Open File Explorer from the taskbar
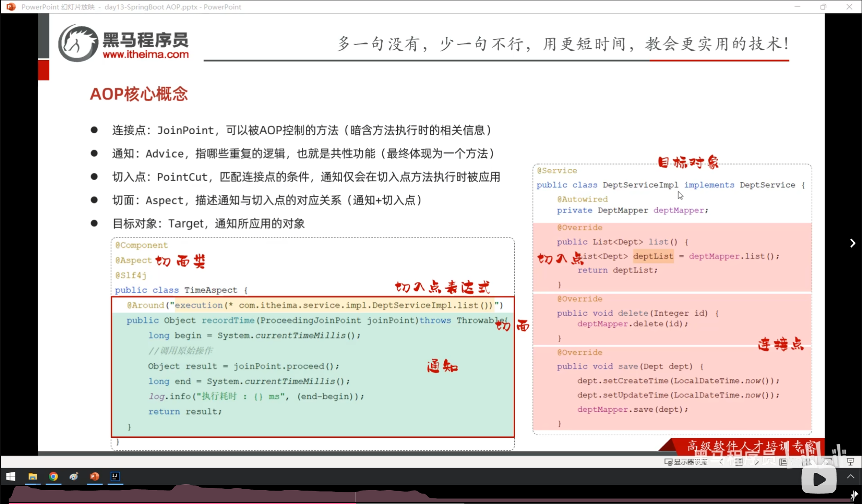 point(32,477)
